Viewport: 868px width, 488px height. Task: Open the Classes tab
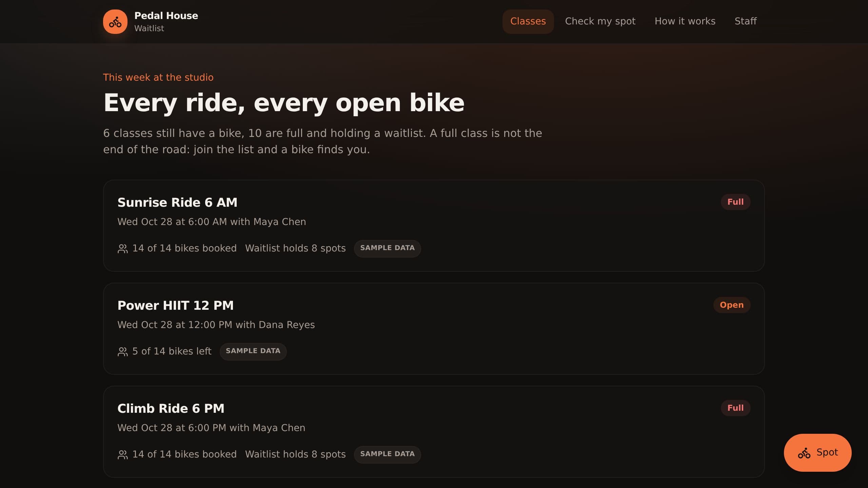pos(528,21)
